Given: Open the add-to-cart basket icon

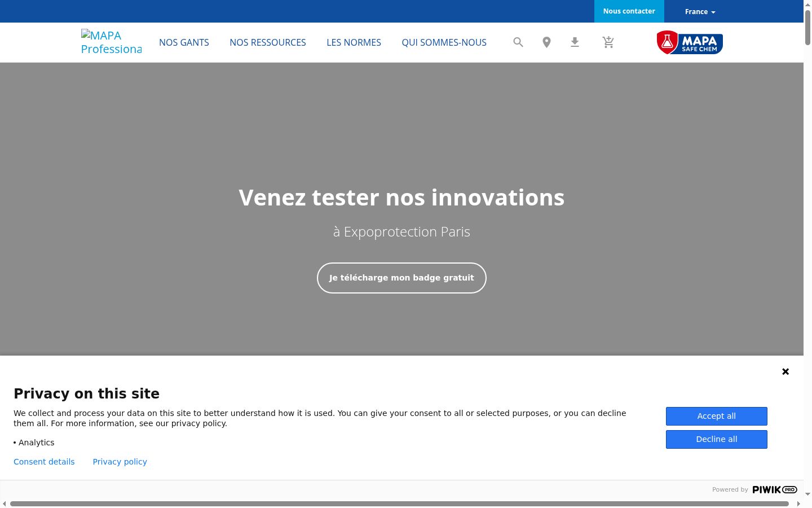Looking at the screenshot, I should point(608,42).
